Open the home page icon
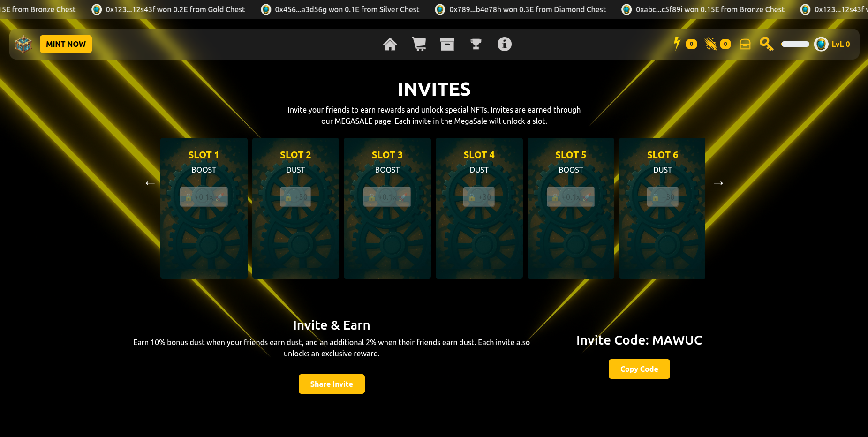Viewport: 868px width, 437px height. [x=390, y=44]
